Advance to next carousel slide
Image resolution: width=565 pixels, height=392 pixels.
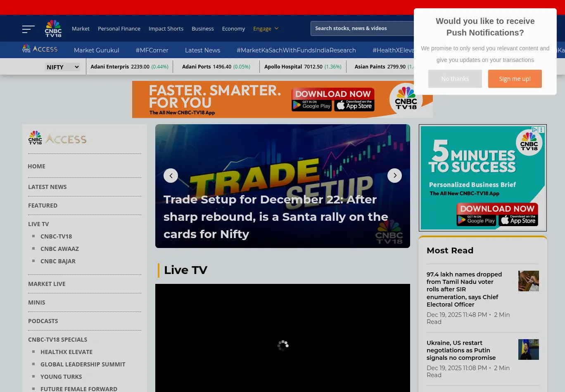[x=394, y=175]
